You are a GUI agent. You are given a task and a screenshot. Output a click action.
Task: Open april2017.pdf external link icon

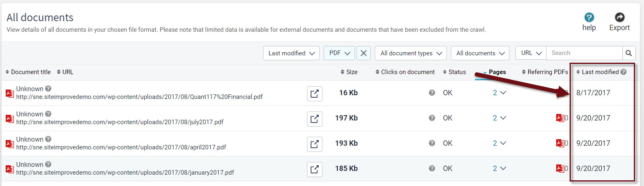click(314, 144)
